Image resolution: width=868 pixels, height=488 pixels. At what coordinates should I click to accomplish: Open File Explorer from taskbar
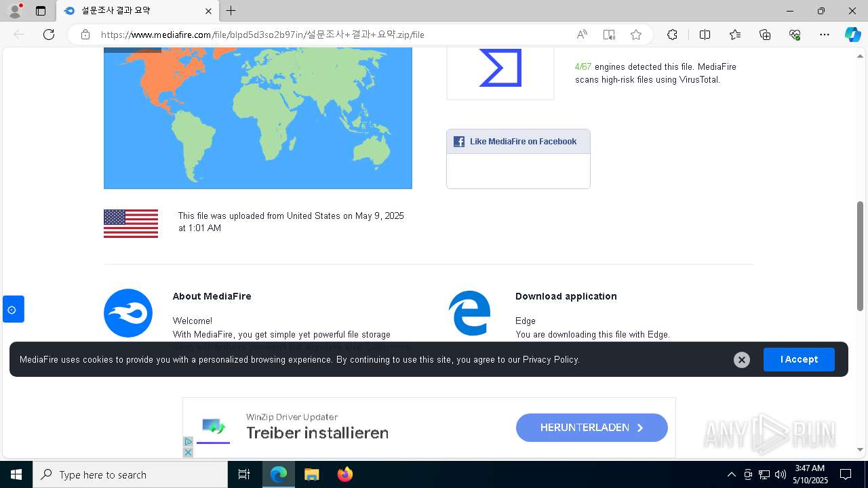311,474
